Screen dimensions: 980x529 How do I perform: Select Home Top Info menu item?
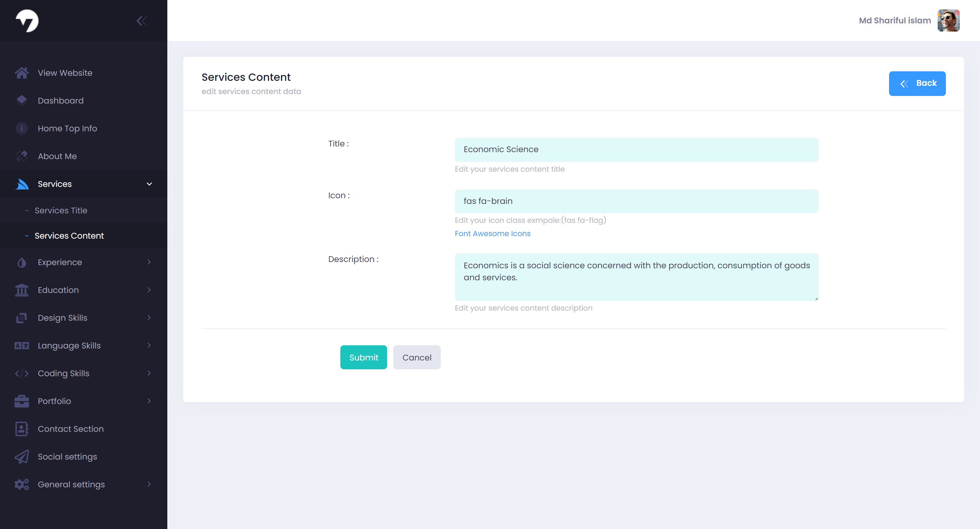point(67,128)
